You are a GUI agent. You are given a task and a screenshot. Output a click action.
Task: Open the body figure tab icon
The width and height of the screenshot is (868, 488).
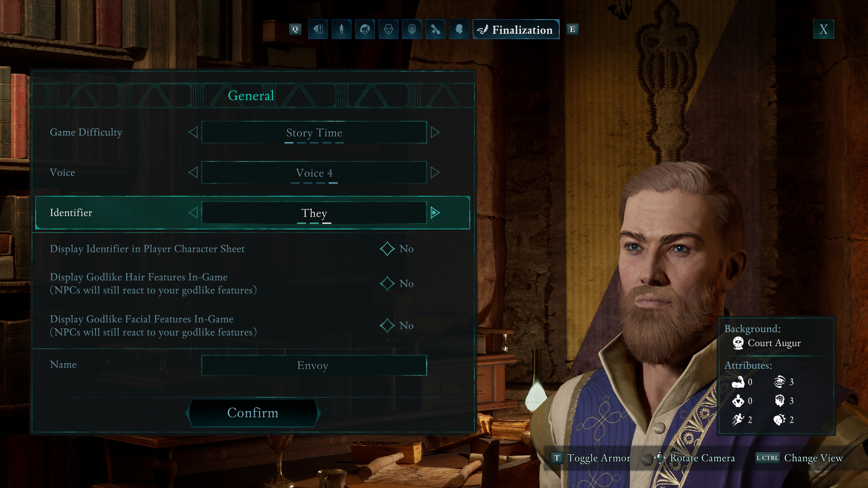click(x=341, y=29)
